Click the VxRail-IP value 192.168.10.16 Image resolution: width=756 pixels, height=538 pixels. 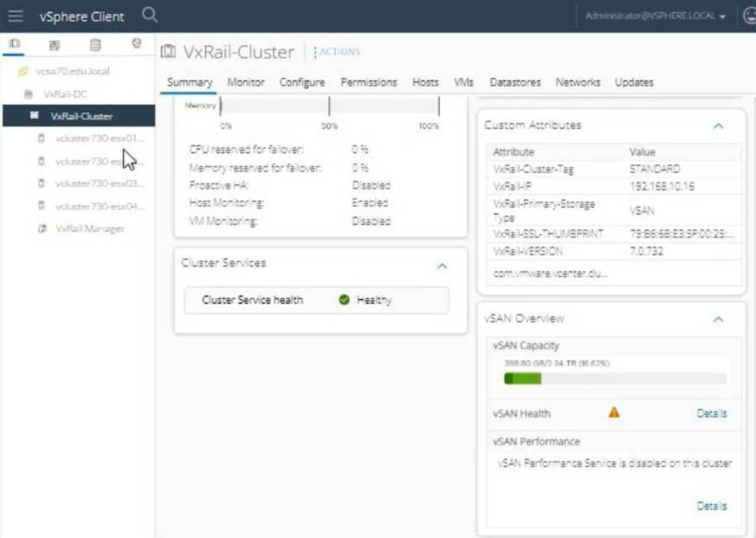661,186
